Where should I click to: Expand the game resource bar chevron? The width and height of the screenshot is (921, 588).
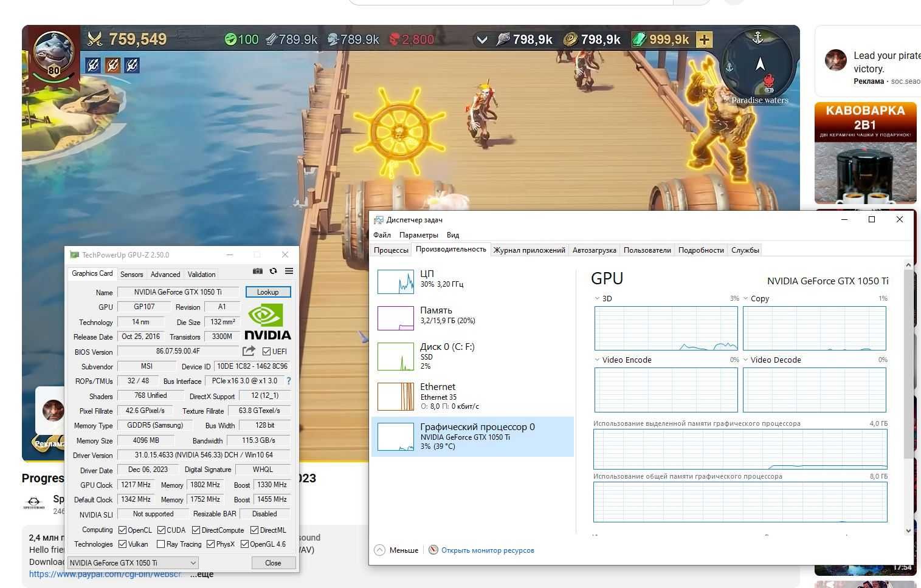(482, 39)
